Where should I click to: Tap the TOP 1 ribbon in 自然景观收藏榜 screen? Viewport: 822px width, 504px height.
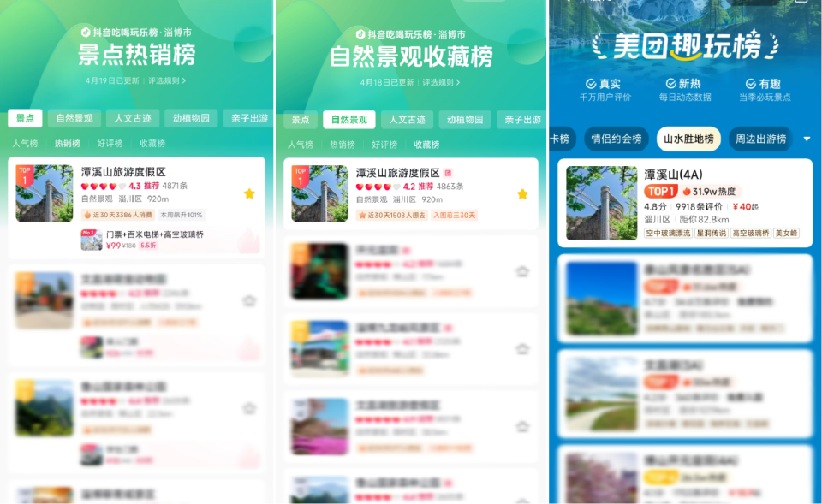300,176
